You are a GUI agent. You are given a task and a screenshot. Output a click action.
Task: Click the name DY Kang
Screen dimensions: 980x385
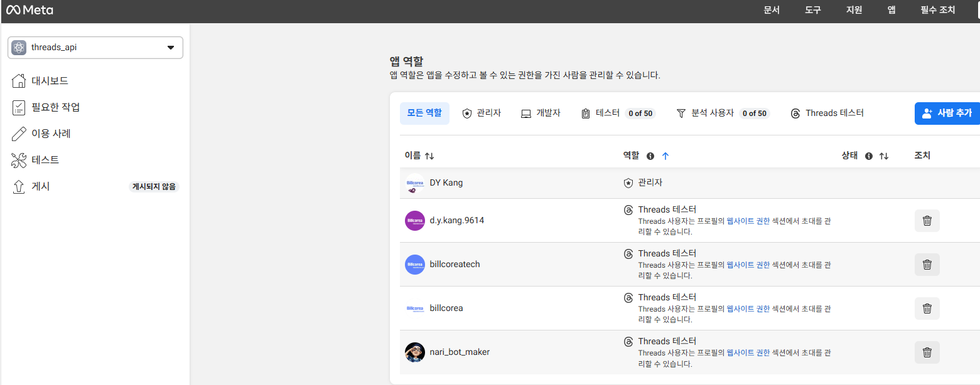pos(446,183)
